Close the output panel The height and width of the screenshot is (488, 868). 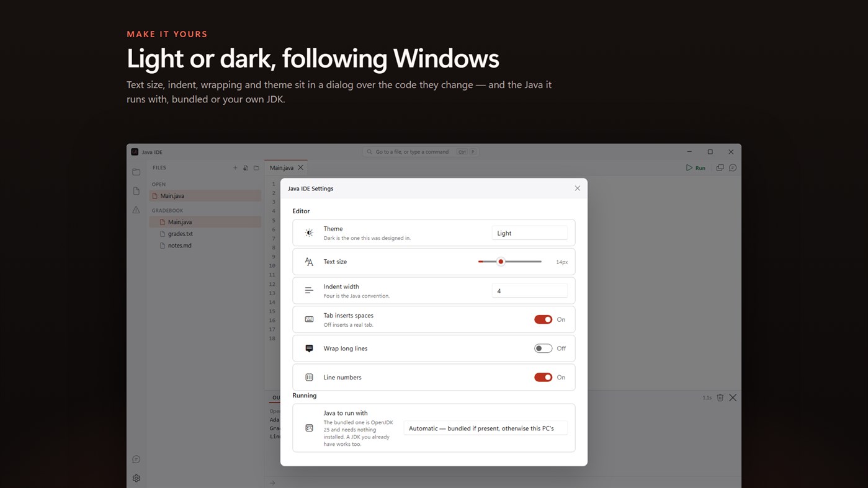pos(733,397)
